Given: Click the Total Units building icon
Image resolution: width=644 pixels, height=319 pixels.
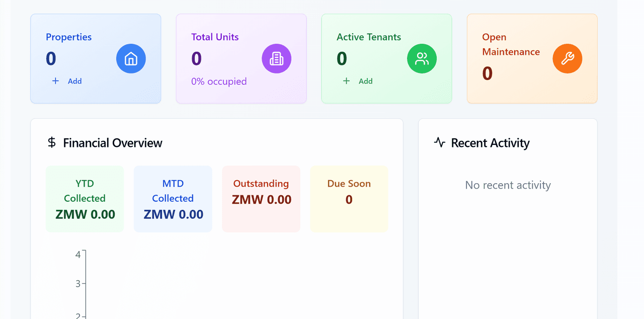Looking at the screenshot, I should pos(276,58).
